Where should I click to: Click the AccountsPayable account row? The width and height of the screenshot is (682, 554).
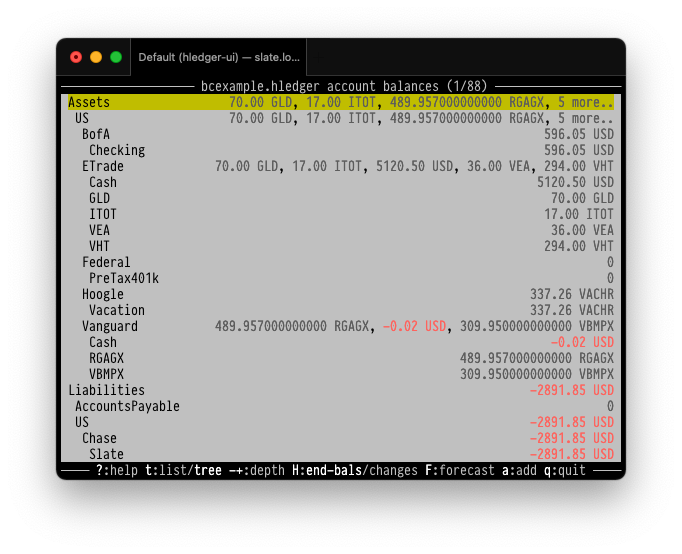click(127, 406)
